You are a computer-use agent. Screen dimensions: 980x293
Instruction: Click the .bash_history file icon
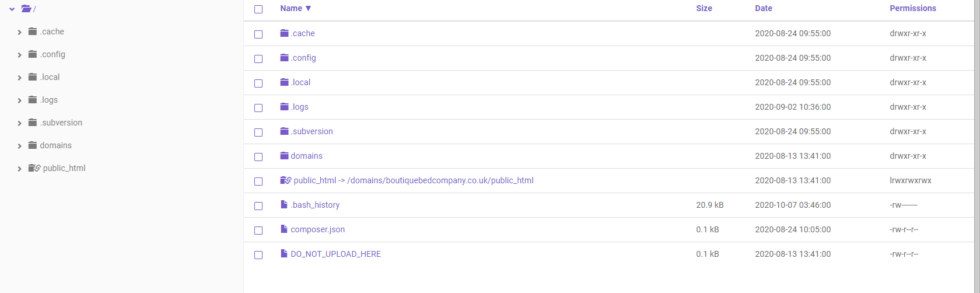tap(284, 205)
